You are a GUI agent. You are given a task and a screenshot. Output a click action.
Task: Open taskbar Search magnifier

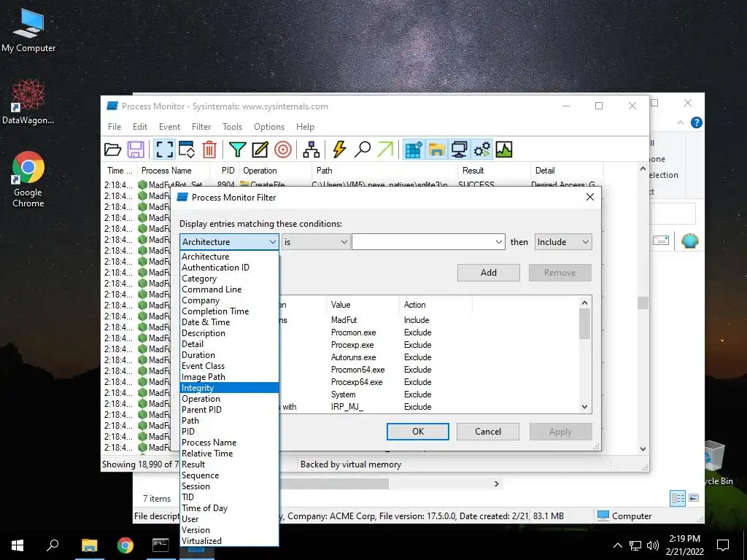pos(53,545)
